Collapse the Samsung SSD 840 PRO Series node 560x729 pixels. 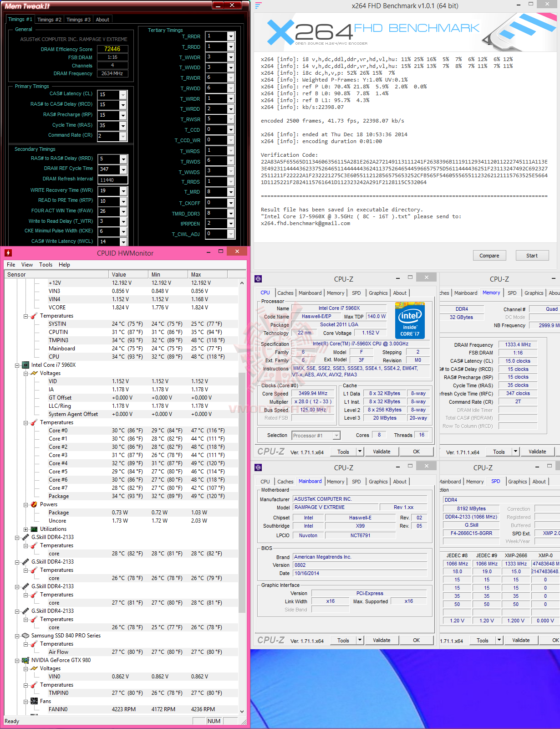[x=17, y=636]
